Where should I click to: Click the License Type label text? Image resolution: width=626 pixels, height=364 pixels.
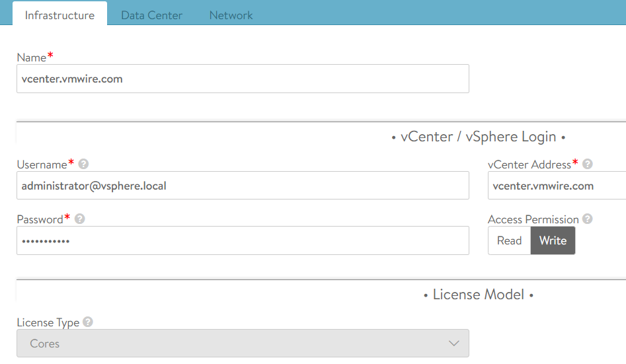[48, 322]
